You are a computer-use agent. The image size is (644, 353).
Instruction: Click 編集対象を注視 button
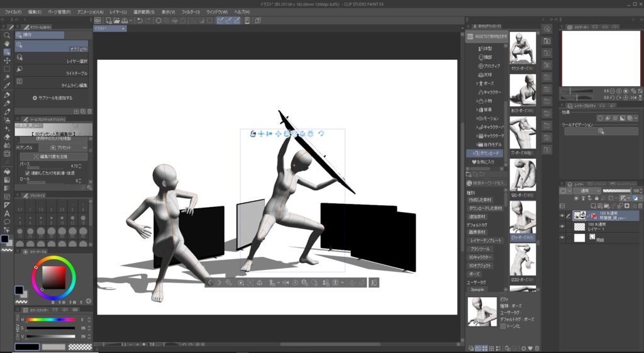click(x=53, y=157)
